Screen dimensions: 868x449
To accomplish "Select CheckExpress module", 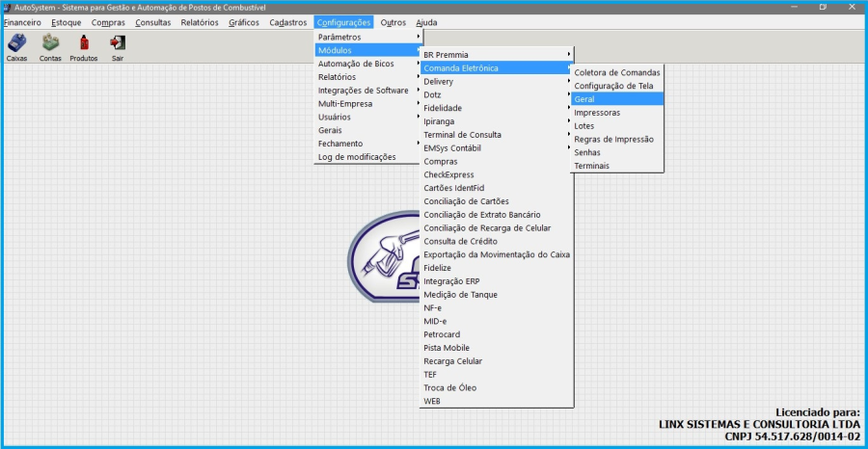I will tap(497, 174).
